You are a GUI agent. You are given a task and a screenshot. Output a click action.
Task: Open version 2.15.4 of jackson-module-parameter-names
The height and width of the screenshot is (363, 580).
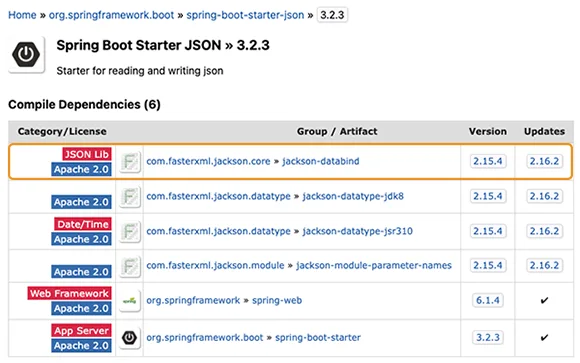click(x=488, y=265)
